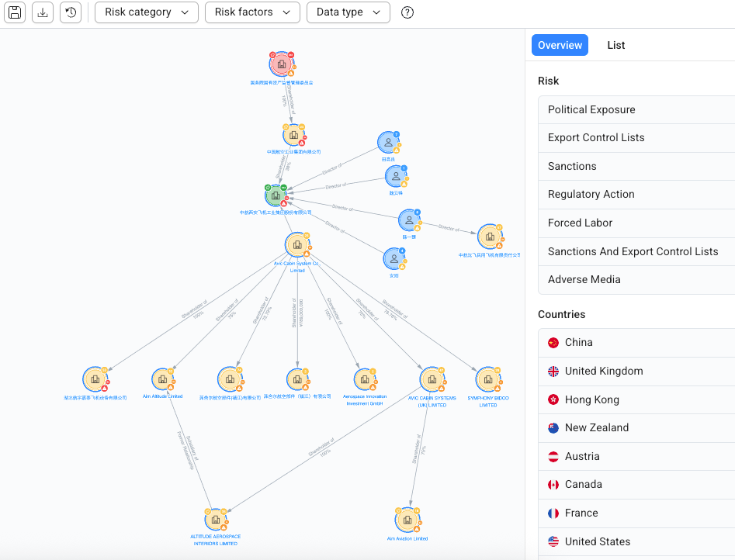This screenshot has width=735, height=560.
Task: Open the Risk category dropdown
Action: pos(146,12)
